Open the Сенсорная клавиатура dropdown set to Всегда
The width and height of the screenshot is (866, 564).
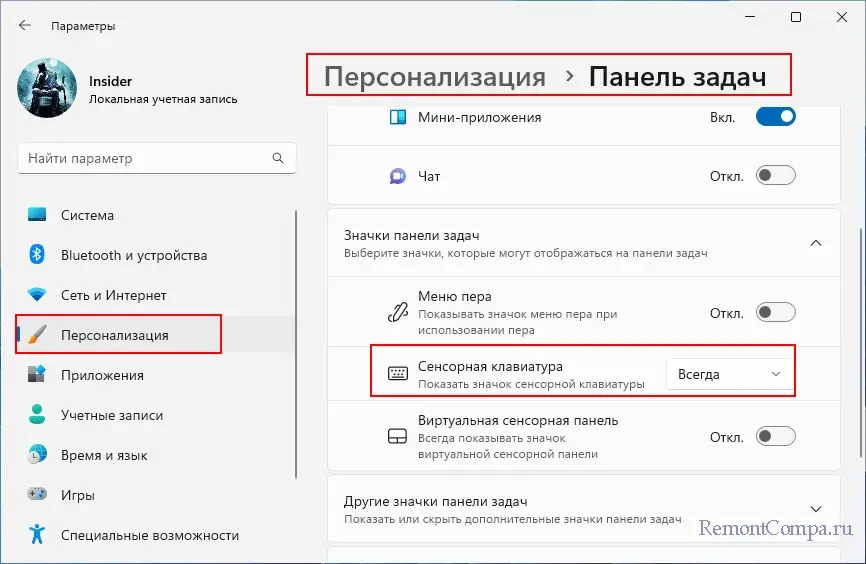pyautogui.click(x=730, y=374)
